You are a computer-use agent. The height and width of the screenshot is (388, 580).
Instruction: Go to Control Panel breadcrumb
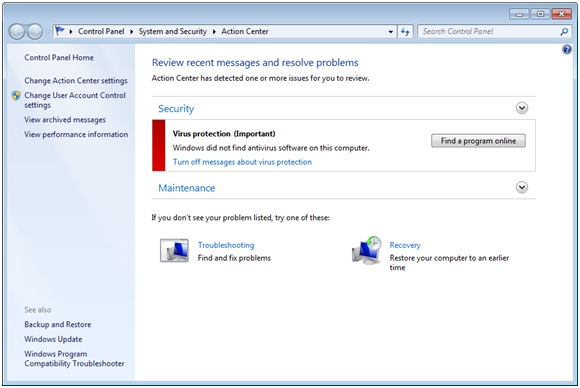101,31
